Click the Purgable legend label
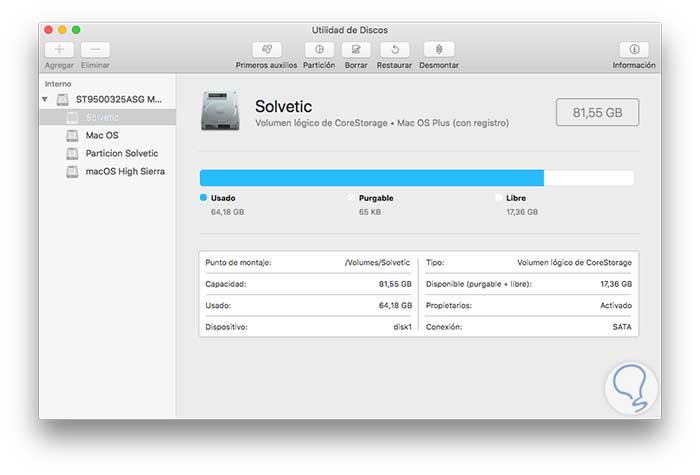The width and height of the screenshot is (700, 475). [x=376, y=198]
